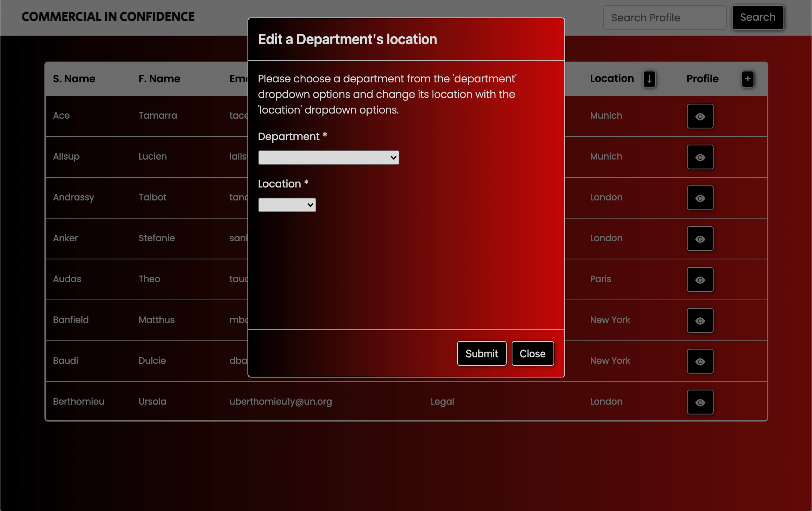This screenshot has height=511, width=812.
Task: Click the Edit a Department's location heading
Action: click(x=347, y=39)
